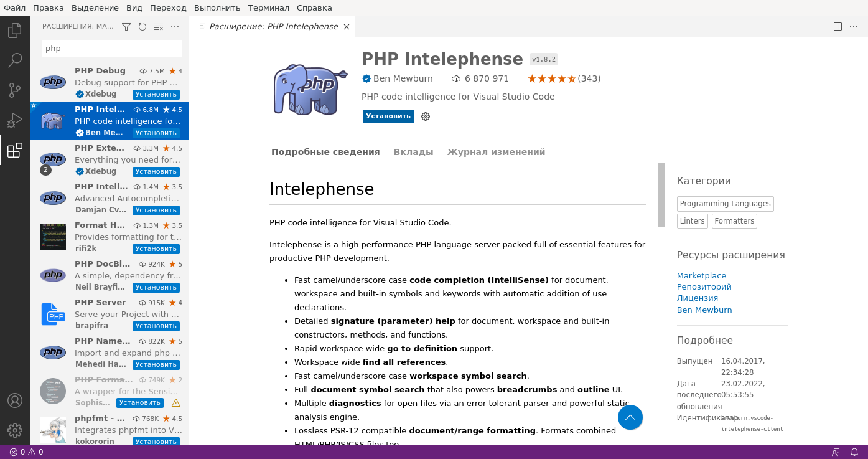Switch to the Журнал изменений tab
This screenshot has width=868, height=459.
coord(496,152)
